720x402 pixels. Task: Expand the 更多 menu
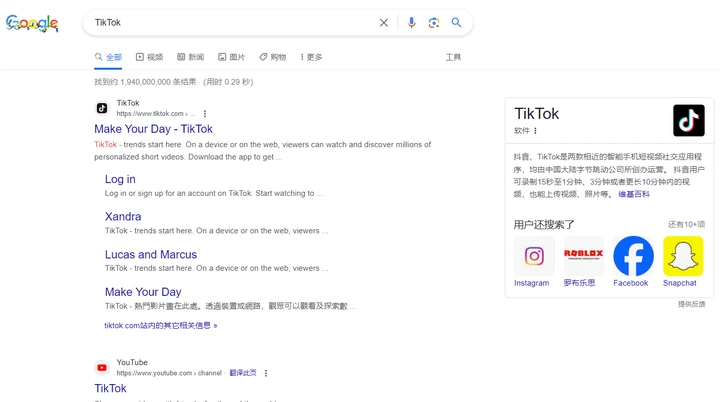pos(311,57)
